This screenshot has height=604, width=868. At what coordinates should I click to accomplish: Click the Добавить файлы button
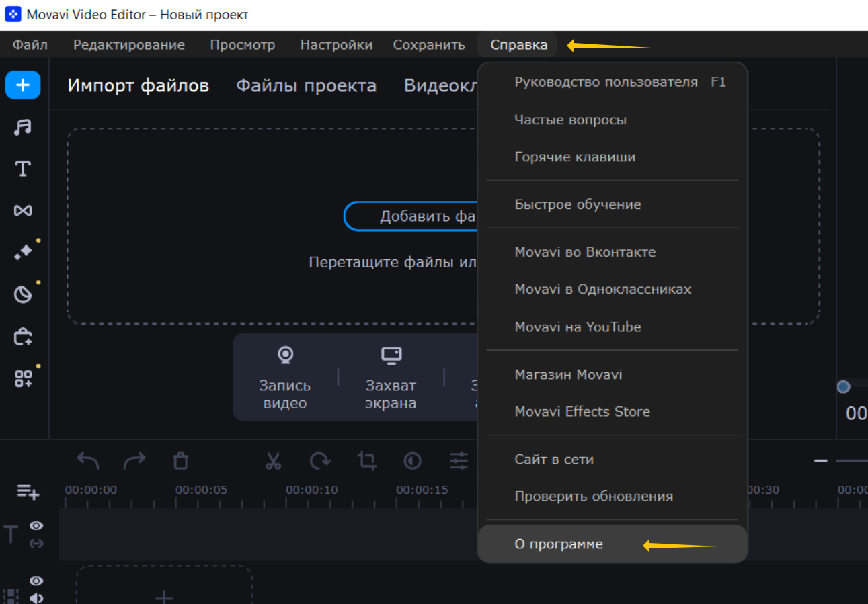[411, 216]
